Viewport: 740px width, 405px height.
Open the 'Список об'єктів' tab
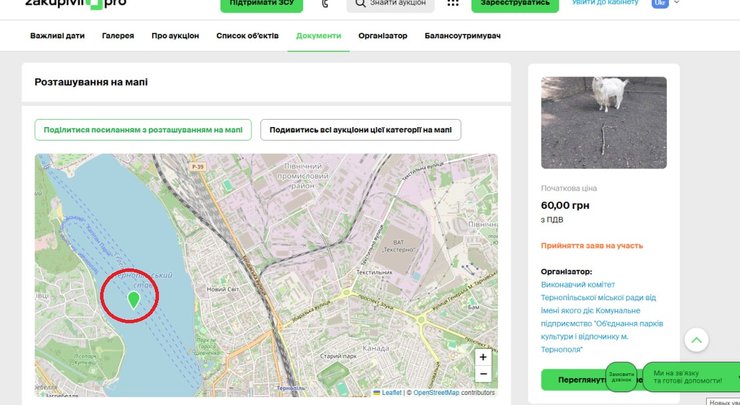pos(249,36)
